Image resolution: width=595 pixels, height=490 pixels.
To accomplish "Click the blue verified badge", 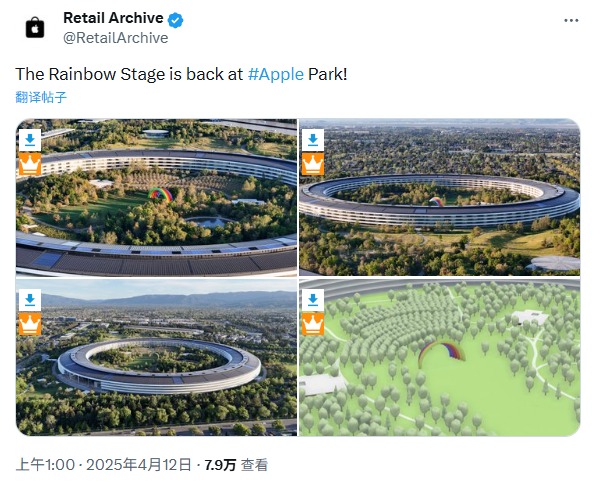I will click(175, 20).
